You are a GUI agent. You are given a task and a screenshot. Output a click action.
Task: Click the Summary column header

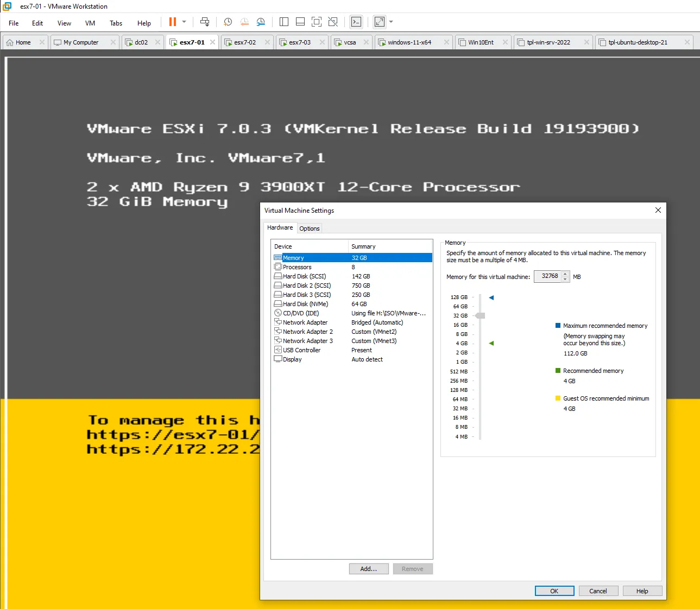tap(390, 246)
